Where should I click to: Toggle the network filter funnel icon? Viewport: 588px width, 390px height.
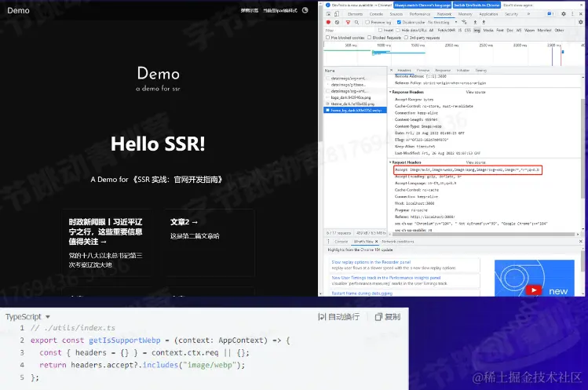tap(348, 22)
